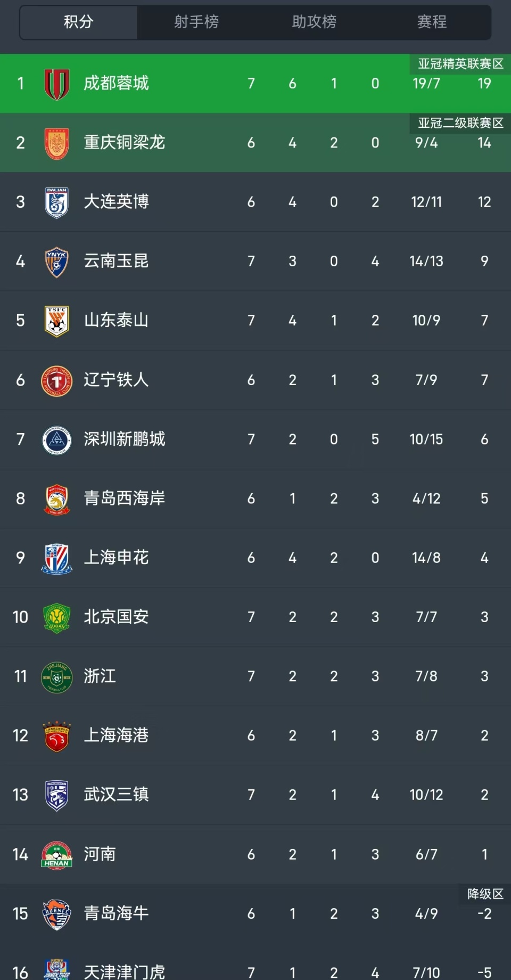Image resolution: width=511 pixels, height=980 pixels.
Task: Click the 成都蓉城 club crest
Action: point(56,84)
